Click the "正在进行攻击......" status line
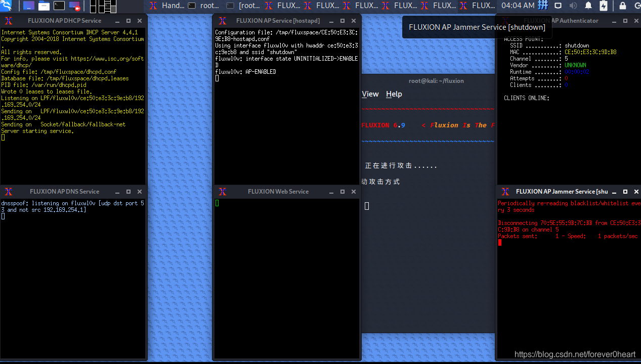 (x=401, y=166)
